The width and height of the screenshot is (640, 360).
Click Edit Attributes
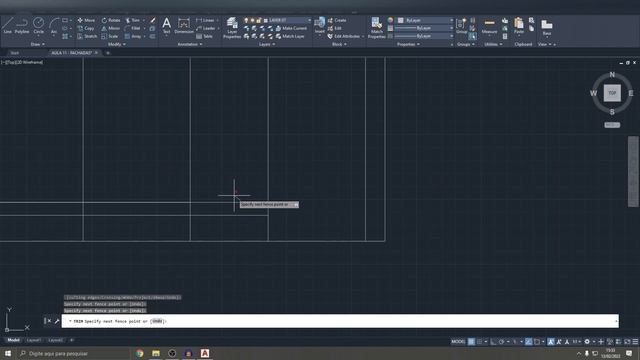pos(344,36)
